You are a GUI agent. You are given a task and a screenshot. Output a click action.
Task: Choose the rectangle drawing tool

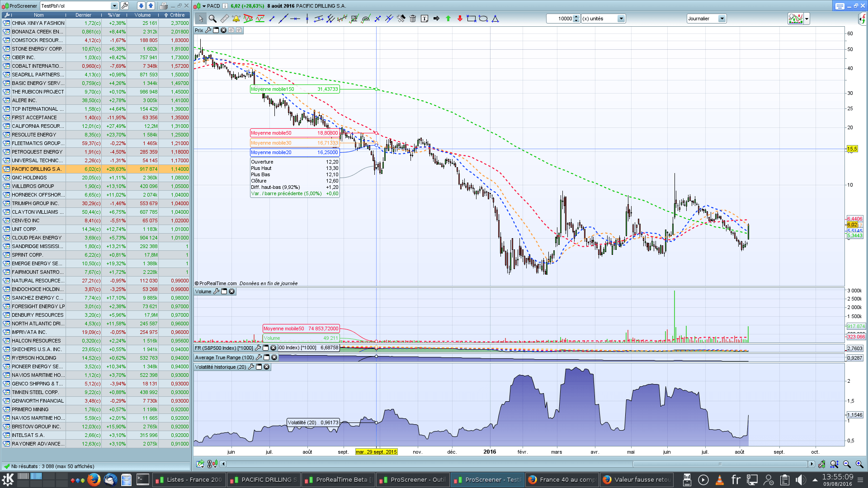pyautogui.click(x=472, y=19)
